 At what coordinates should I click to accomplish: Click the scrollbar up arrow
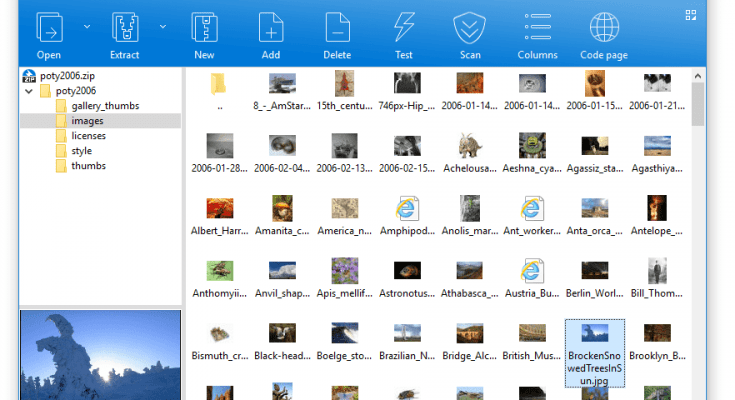[698, 75]
